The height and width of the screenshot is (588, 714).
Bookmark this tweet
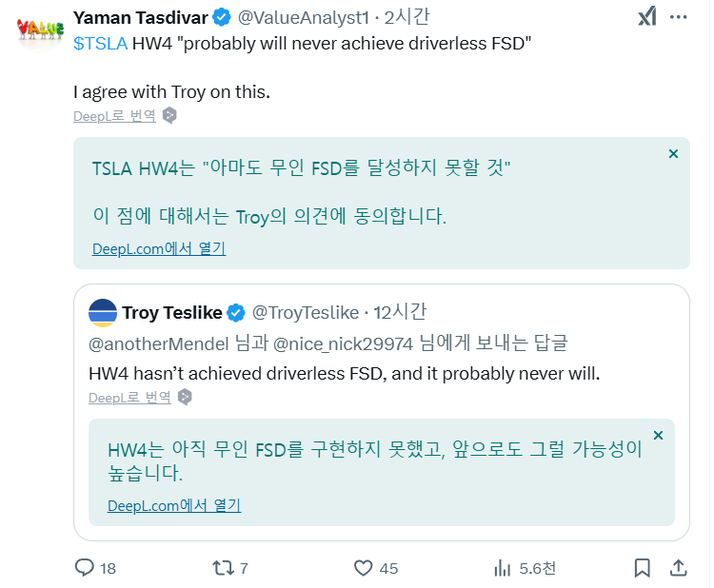(x=642, y=568)
